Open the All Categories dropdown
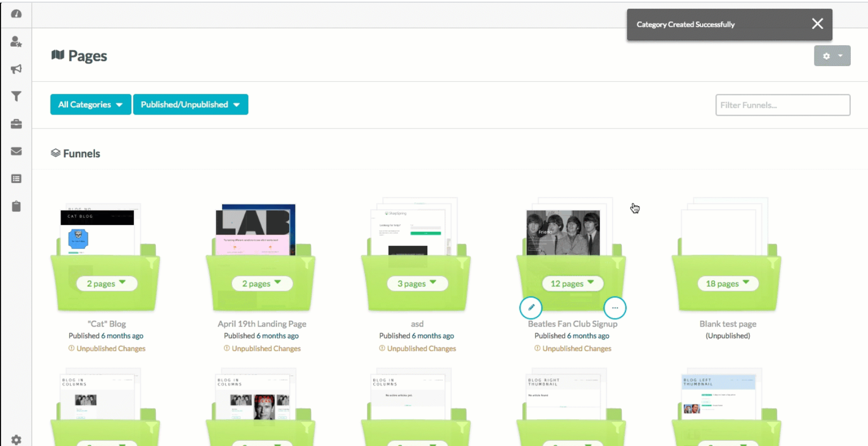 click(x=90, y=104)
